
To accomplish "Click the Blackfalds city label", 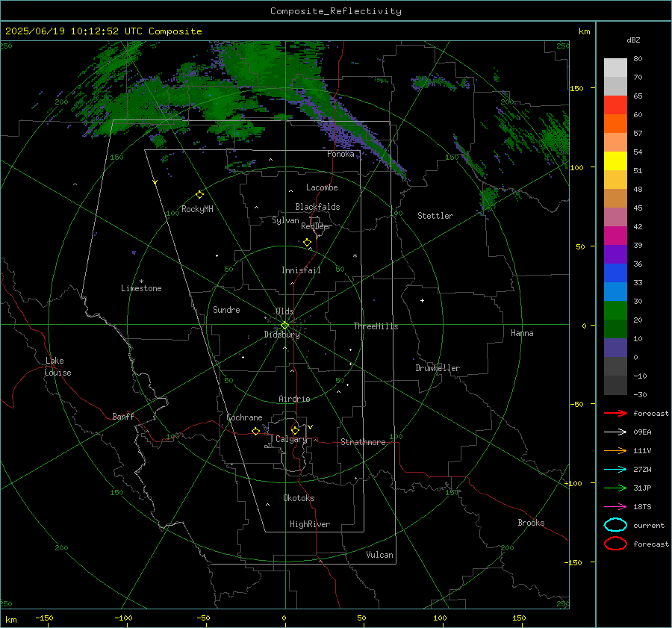I will pyautogui.click(x=317, y=207).
